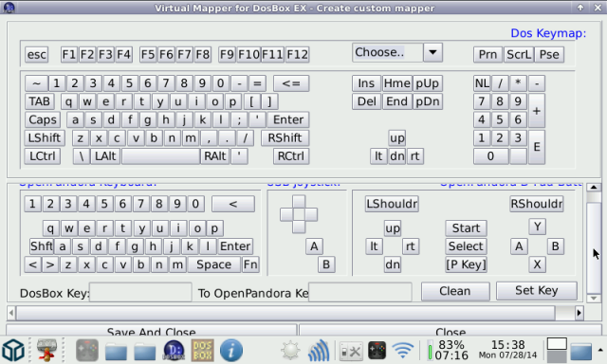Click the vertical scrollbar up arrow
This screenshot has height=364, width=607.
pyautogui.click(x=594, y=188)
